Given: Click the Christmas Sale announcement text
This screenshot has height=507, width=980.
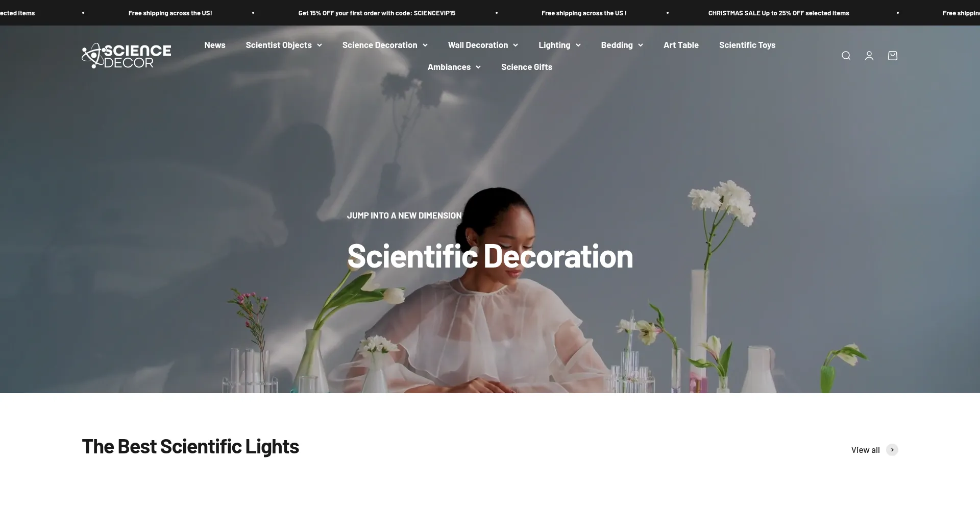Looking at the screenshot, I should 778,13.
